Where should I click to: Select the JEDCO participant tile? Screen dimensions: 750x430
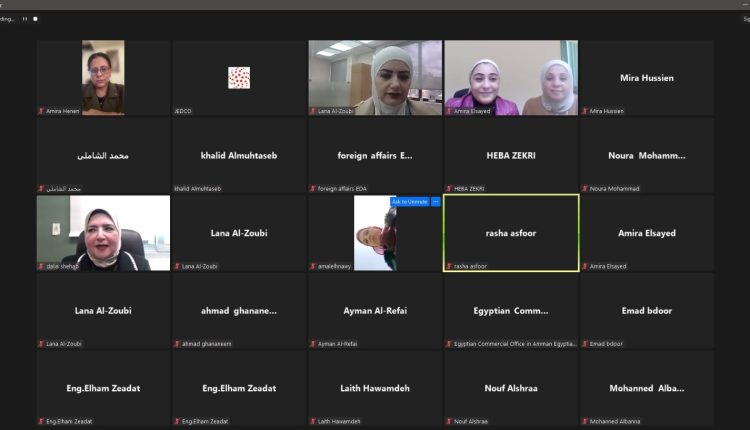pos(239,78)
